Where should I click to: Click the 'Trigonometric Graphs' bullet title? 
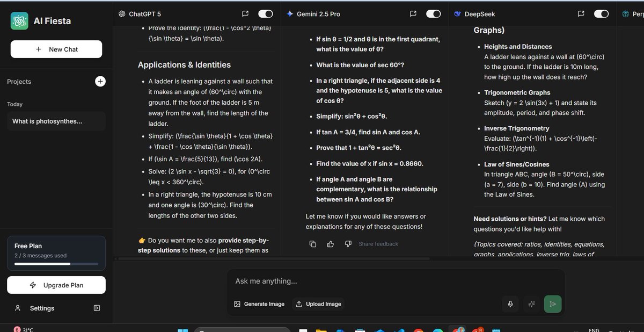(517, 93)
